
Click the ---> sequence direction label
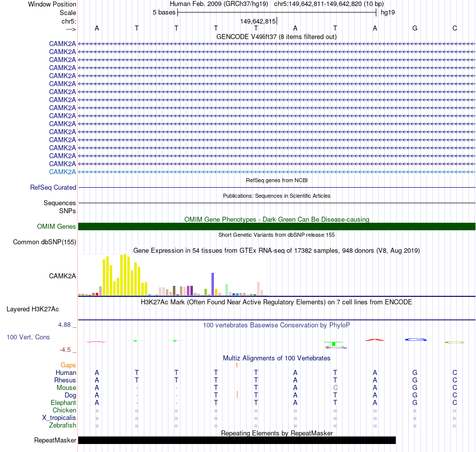(x=71, y=29)
